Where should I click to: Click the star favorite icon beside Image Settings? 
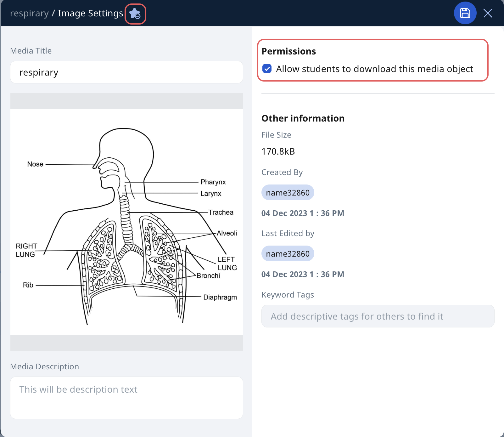click(x=135, y=14)
